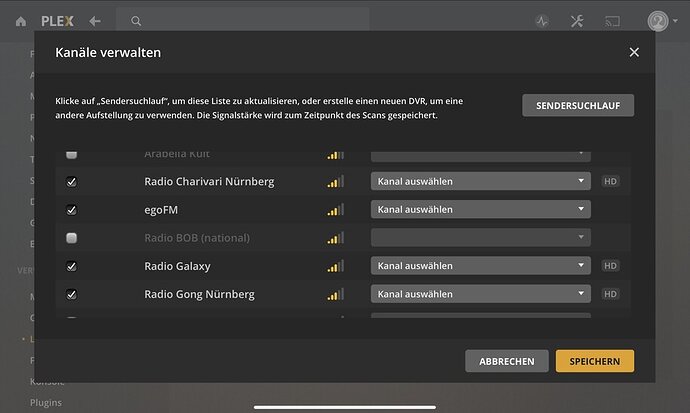Click the Radio Galaxy channel name
This screenshot has height=413, width=690.
tap(177, 267)
